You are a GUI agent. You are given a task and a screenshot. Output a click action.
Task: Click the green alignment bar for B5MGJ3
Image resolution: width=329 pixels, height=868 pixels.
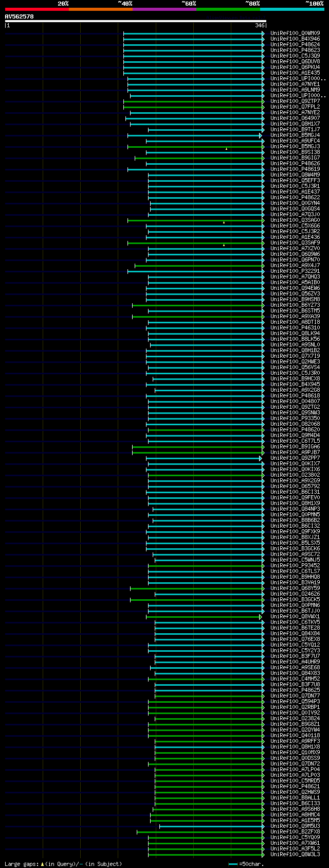click(195, 147)
